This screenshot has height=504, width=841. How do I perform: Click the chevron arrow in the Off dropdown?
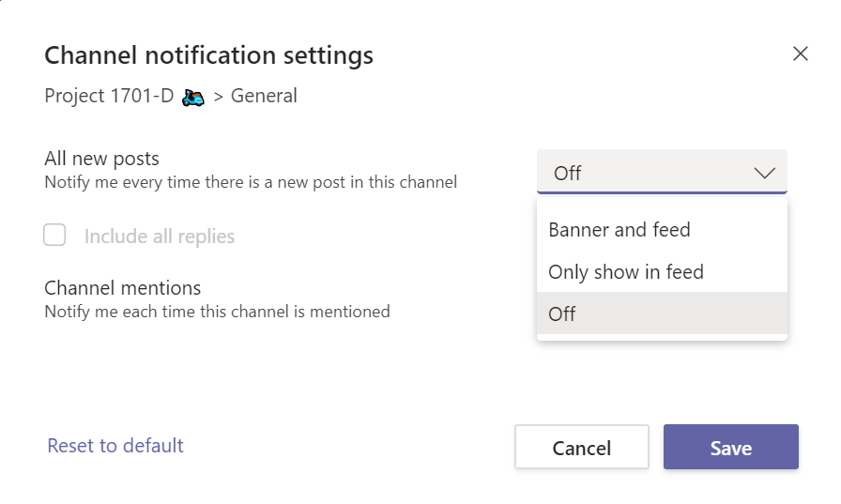(764, 173)
